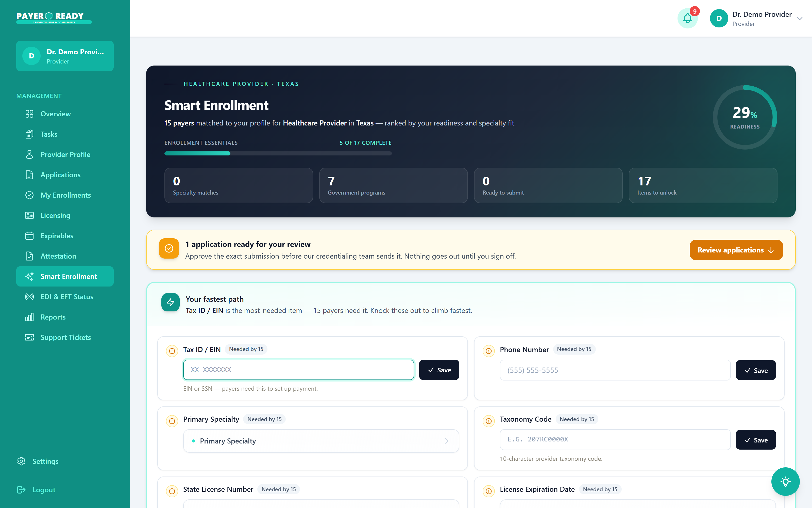Open Support Tickets

pos(65,337)
